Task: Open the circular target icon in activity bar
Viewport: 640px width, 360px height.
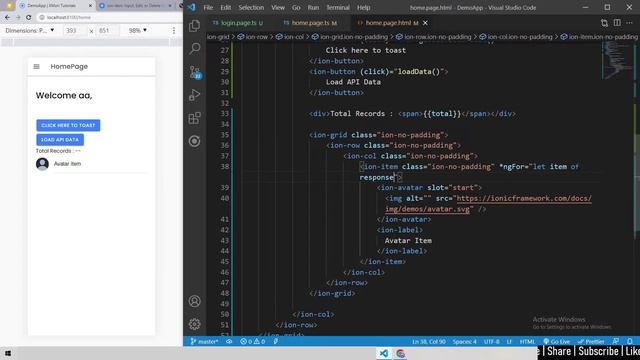Action: point(195,141)
